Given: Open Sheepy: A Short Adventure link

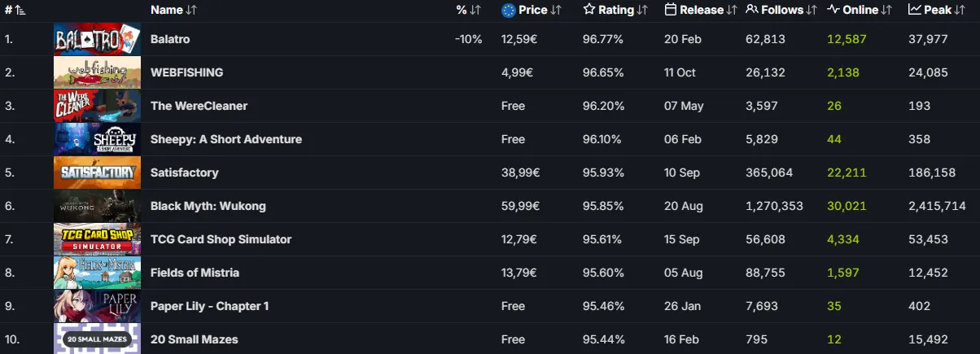Looking at the screenshot, I should tap(226, 139).
